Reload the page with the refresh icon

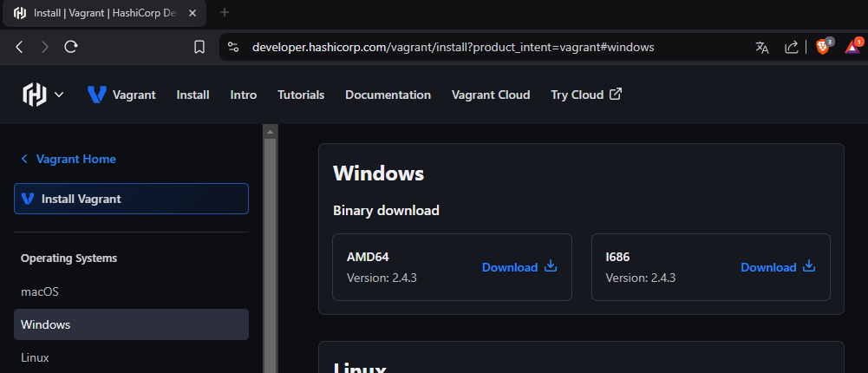click(x=71, y=47)
